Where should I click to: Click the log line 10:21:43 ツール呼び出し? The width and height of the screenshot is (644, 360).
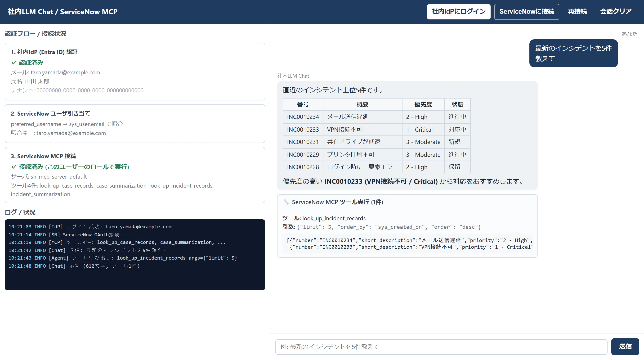[x=123, y=258]
